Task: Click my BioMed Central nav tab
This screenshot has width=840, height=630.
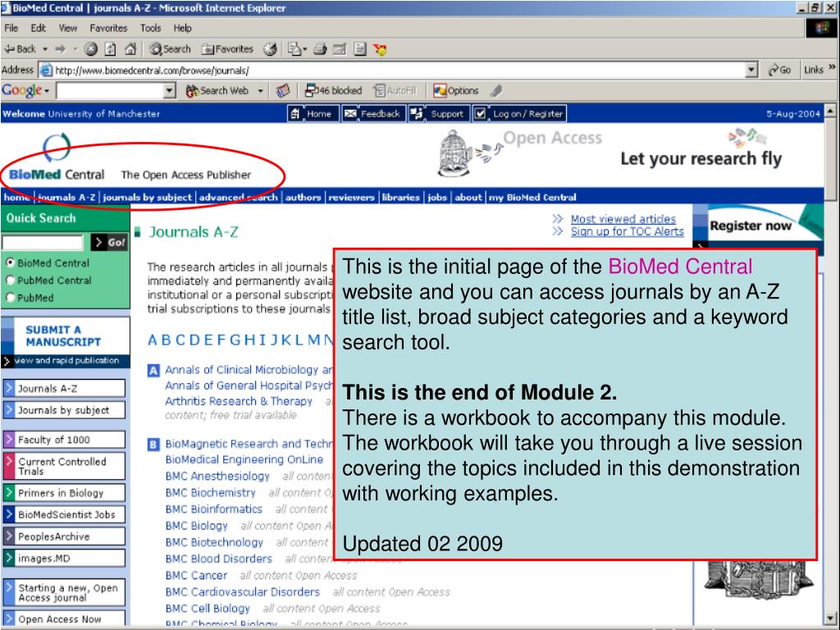Action: click(532, 197)
